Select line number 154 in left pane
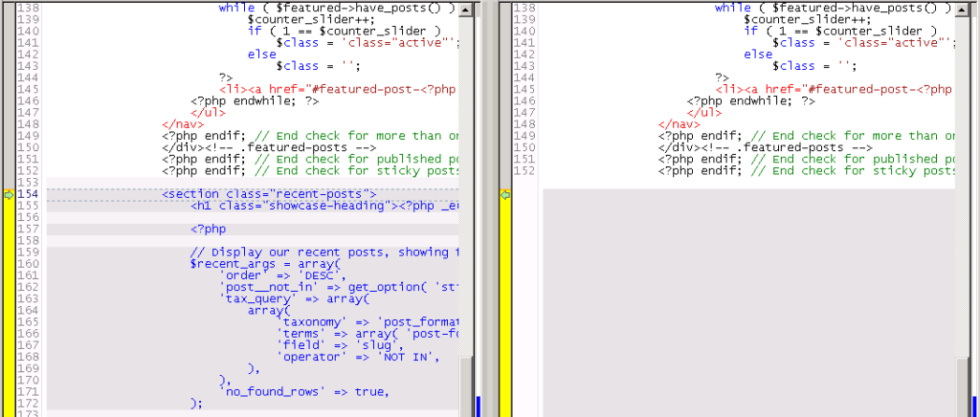Screen dimensions: 980x417 tap(27, 194)
